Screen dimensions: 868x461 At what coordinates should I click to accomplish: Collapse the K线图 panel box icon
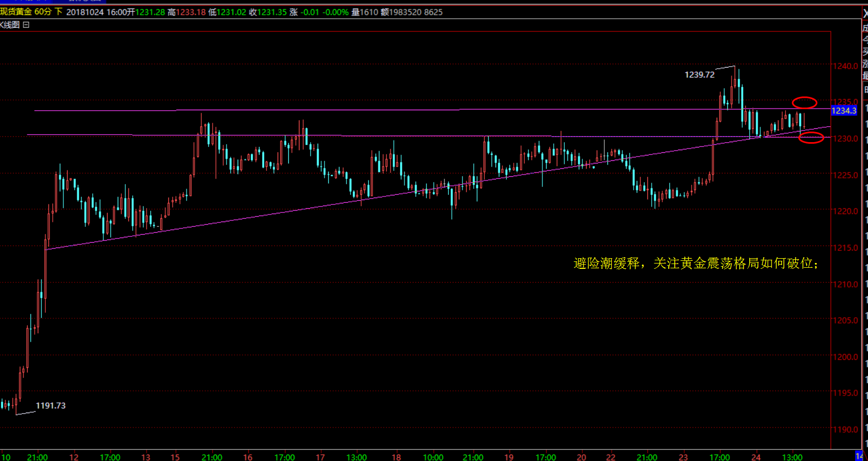pyautogui.click(x=26, y=25)
